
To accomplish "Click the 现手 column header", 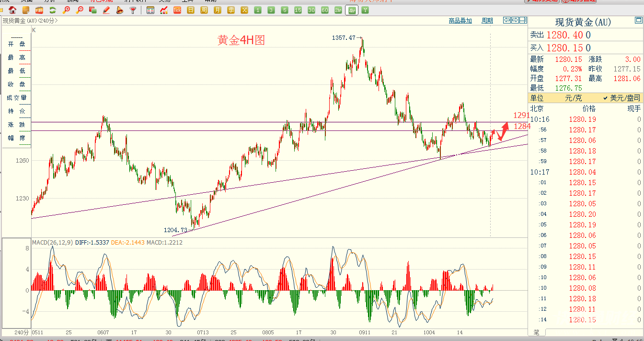I will click(x=634, y=109).
